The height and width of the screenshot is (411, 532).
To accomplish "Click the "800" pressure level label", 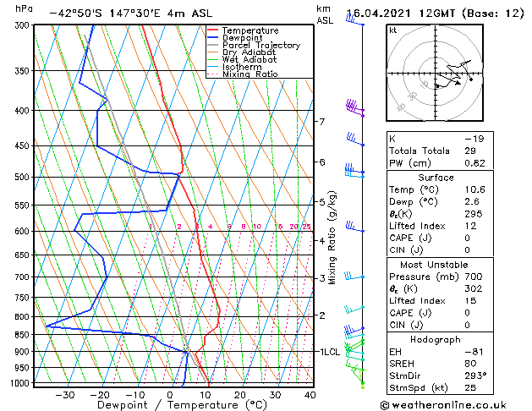I will click(x=24, y=317).
